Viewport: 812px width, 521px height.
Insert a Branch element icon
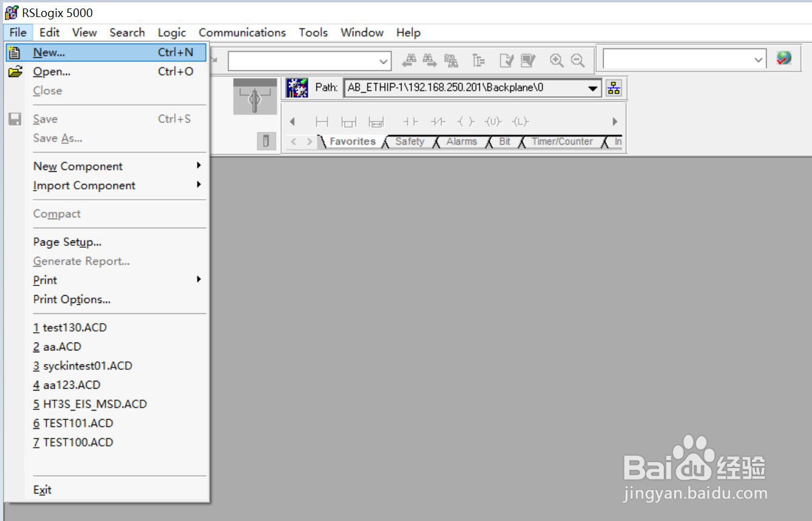pos(349,122)
